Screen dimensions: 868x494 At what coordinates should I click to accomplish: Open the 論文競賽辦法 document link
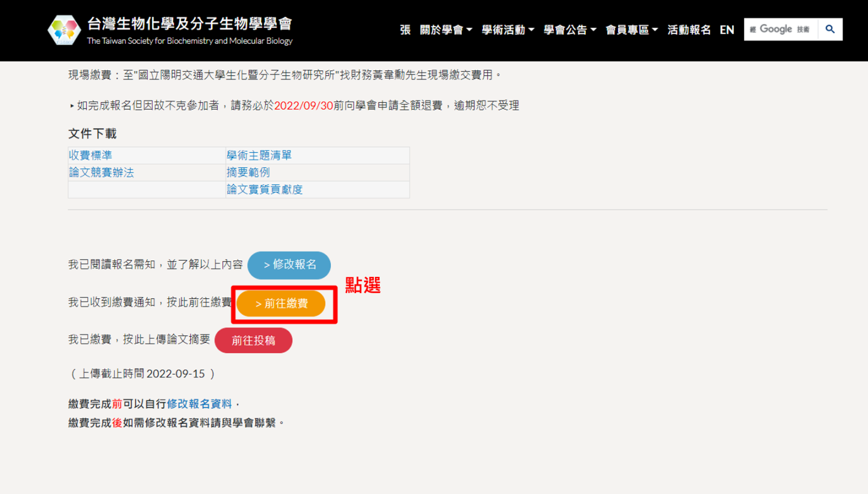click(101, 173)
